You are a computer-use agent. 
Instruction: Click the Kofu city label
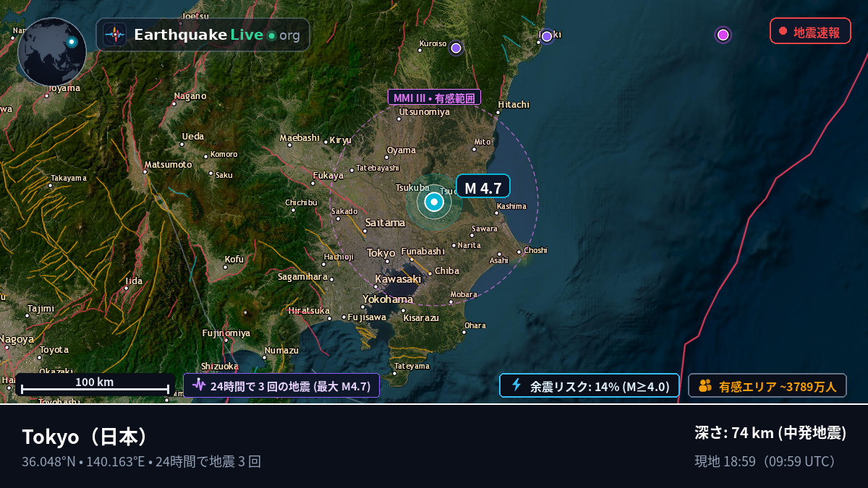click(x=234, y=259)
